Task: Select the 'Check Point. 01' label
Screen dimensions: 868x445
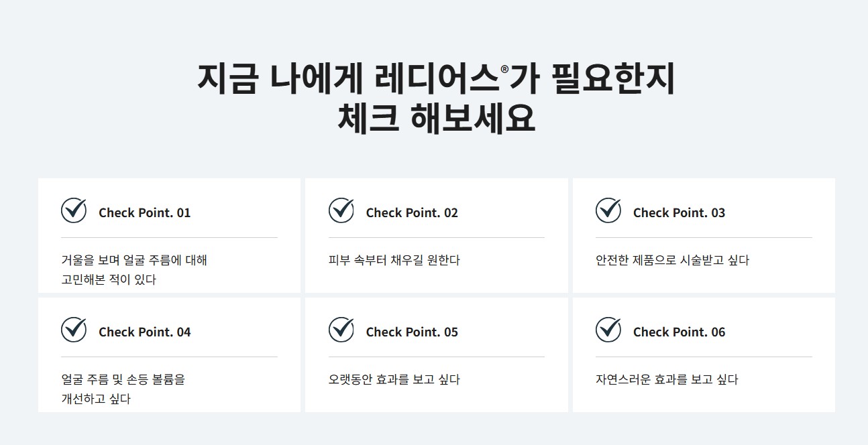Action: pyautogui.click(x=144, y=213)
